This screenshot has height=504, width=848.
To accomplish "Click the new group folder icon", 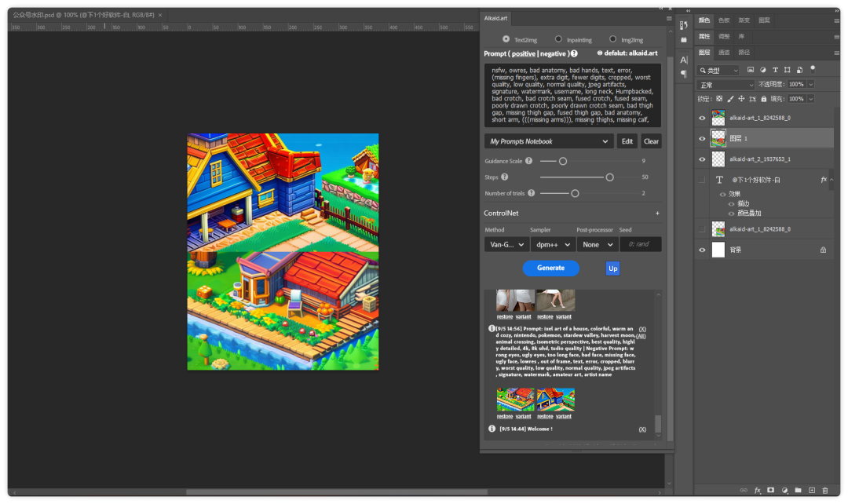I will tap(798, 490).
